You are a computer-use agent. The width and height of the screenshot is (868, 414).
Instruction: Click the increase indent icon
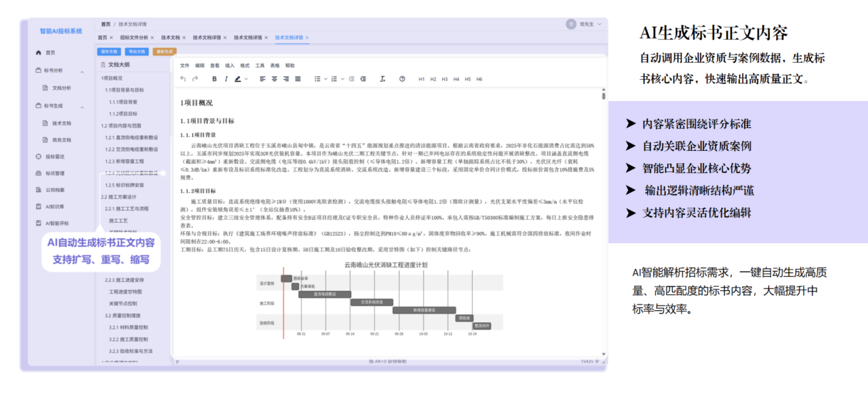[363, 79]
